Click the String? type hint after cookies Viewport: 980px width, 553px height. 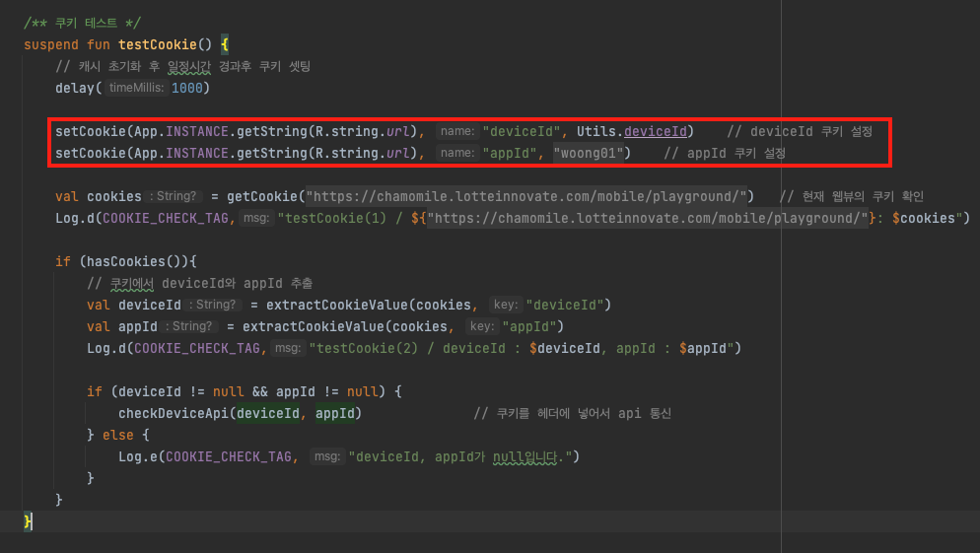pos(172,196)
